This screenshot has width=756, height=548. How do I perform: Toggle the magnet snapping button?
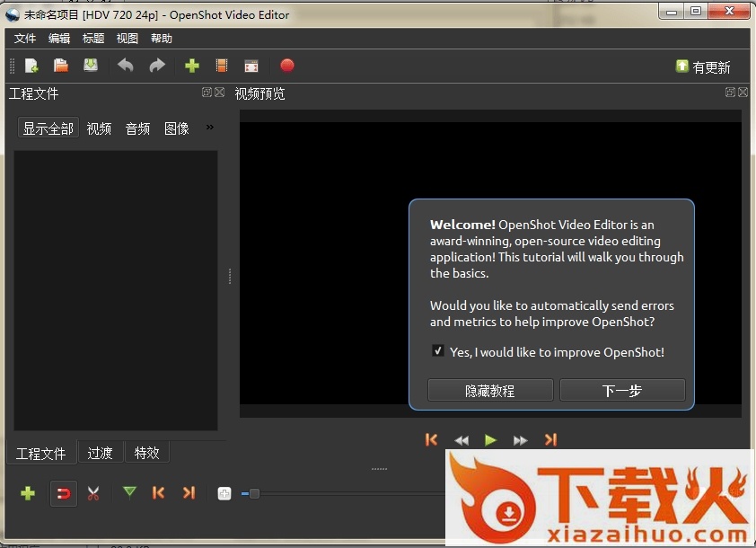tap(63, 493)
